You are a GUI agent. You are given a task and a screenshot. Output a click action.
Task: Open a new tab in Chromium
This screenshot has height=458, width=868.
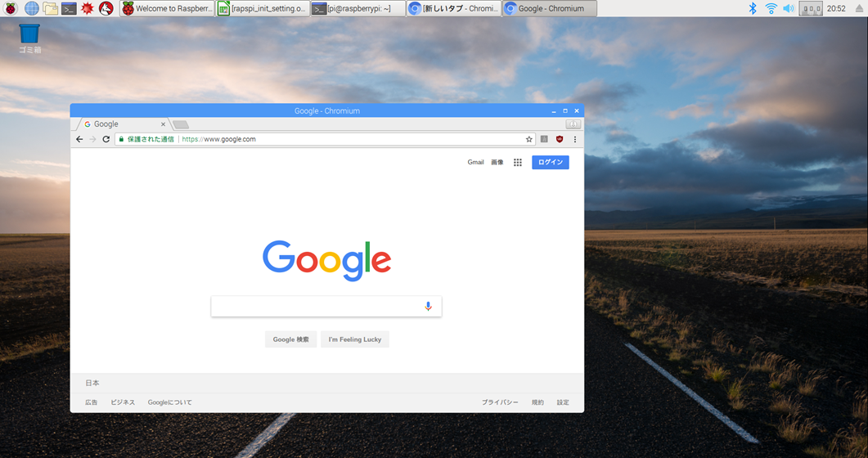[181, 124]
